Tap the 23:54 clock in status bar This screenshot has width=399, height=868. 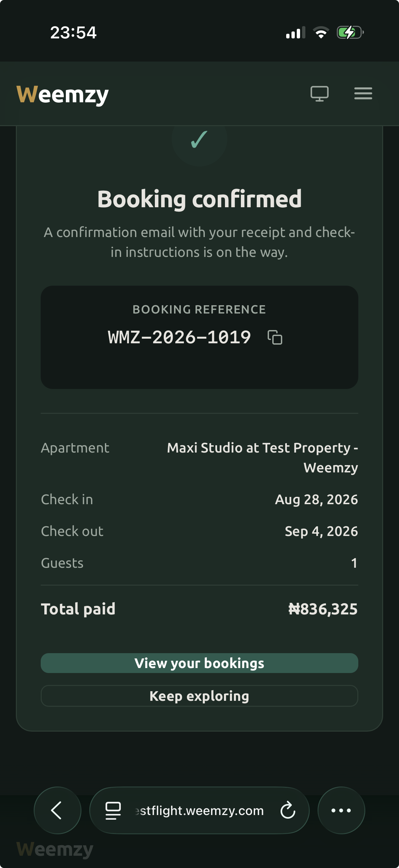click(x=73, y=33)
